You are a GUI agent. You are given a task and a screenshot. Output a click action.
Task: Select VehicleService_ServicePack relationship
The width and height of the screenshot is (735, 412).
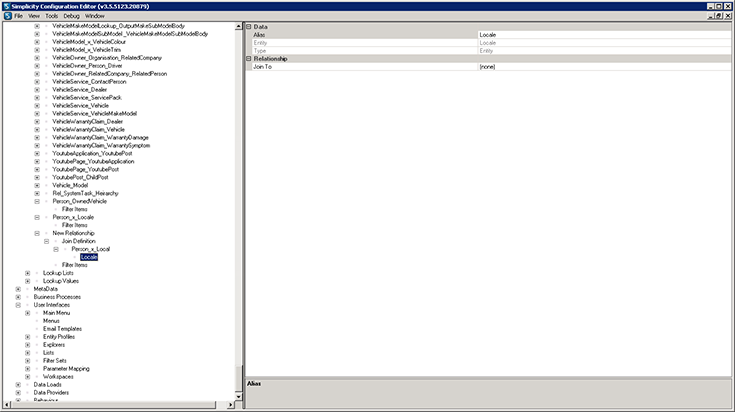pyautogui.click(x=87, y=97)
